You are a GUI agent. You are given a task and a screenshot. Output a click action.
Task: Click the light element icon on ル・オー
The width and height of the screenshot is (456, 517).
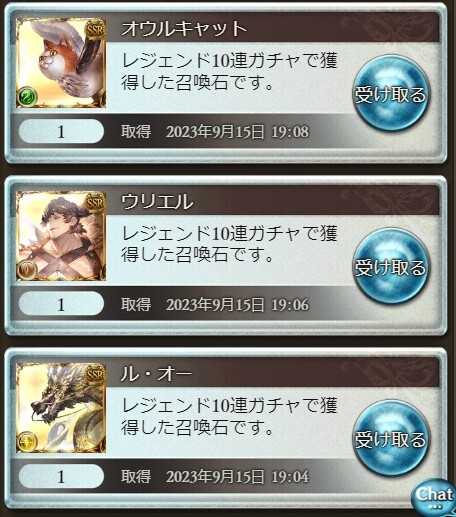[x=27, y=441]
